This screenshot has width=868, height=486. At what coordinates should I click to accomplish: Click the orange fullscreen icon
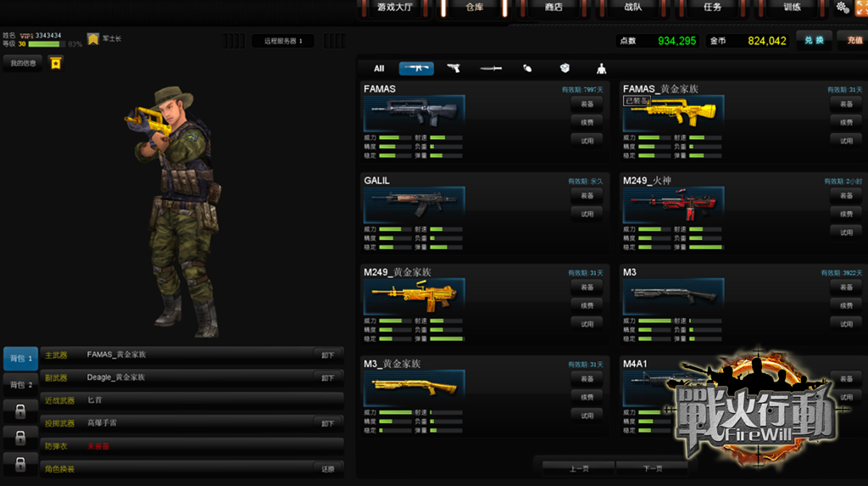point(861,8)
